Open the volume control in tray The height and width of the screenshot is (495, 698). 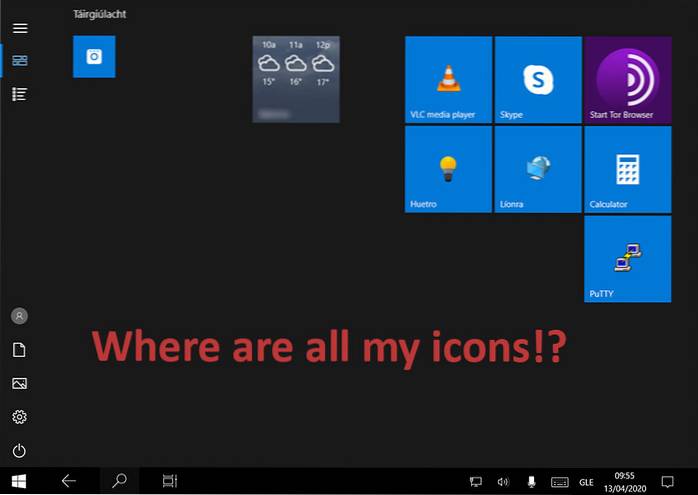[x=504, y=482]
